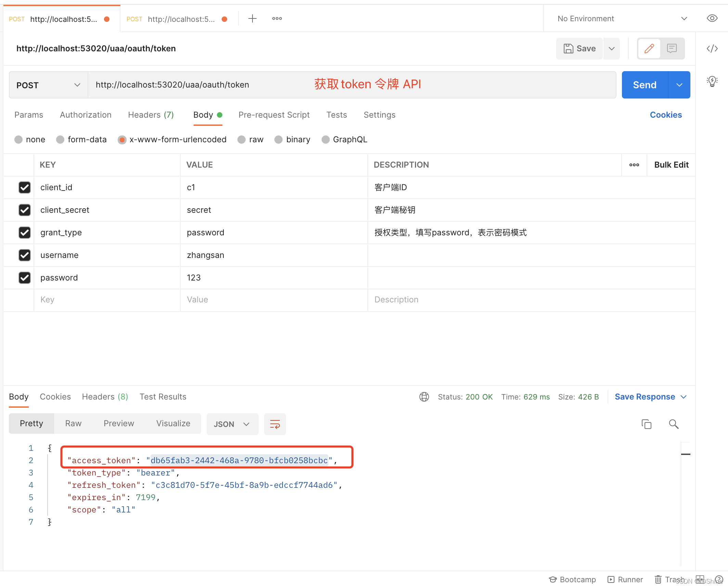Select the Pretty response view
Screen dimensions: 728x587
tap(31, 423)
